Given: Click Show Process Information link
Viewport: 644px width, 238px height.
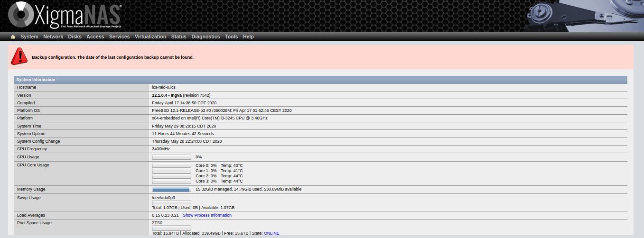Looking at the screenshot, I should (207, 215).
